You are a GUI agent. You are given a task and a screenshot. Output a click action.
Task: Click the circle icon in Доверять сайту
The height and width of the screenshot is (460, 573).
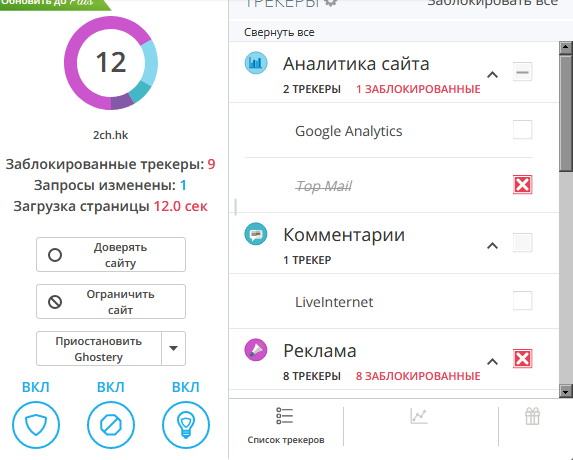[55, 255]
